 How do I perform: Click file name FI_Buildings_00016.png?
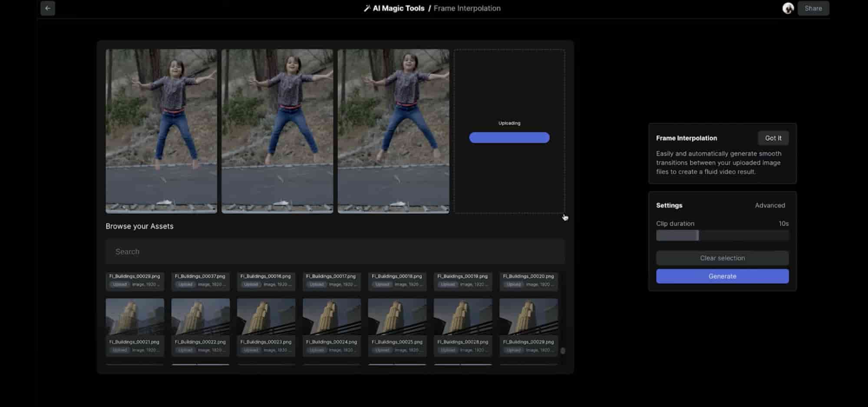pyautogui.click(x=266, y=276)
